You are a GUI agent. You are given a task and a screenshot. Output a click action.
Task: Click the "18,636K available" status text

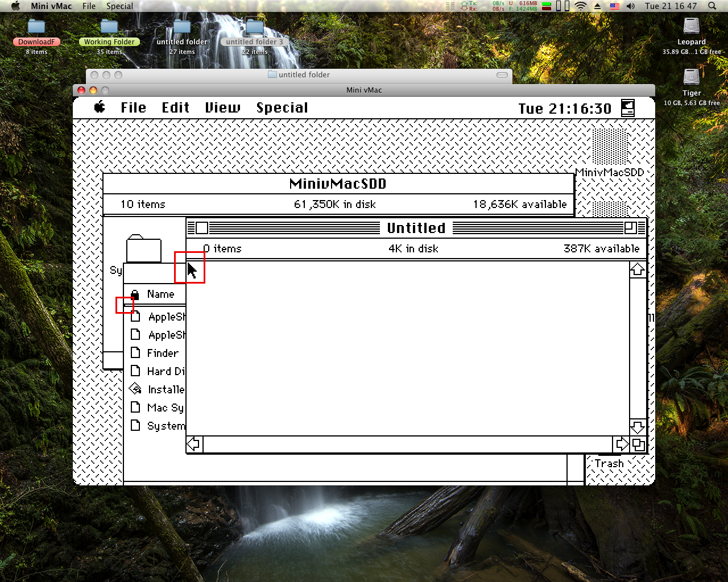(x=520, y=204)
